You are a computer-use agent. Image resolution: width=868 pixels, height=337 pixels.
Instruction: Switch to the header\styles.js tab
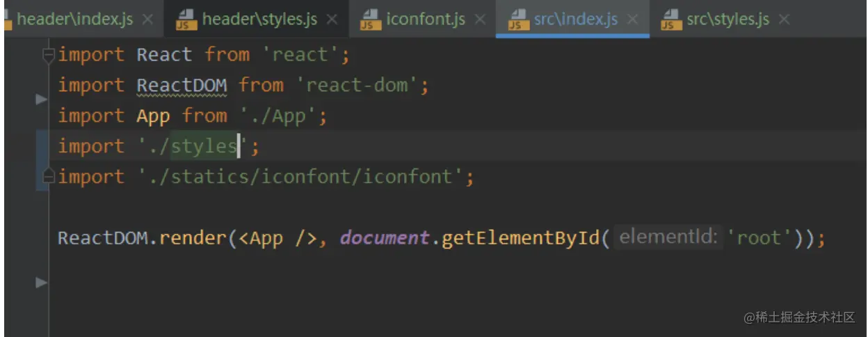point(257,19)
